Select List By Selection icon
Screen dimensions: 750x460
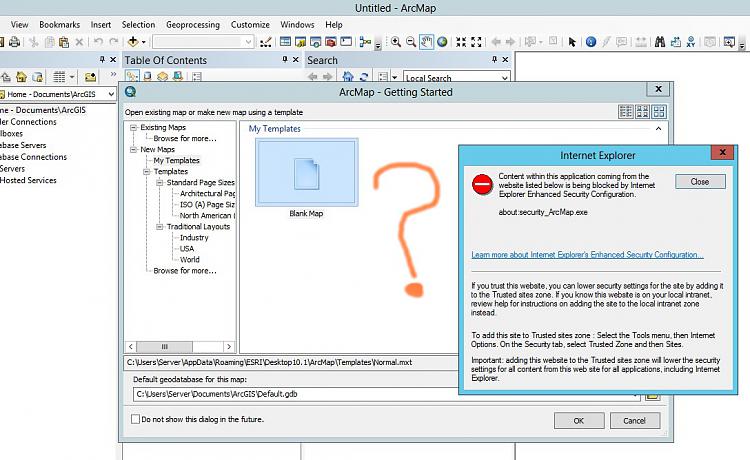(x=178, y=77)
